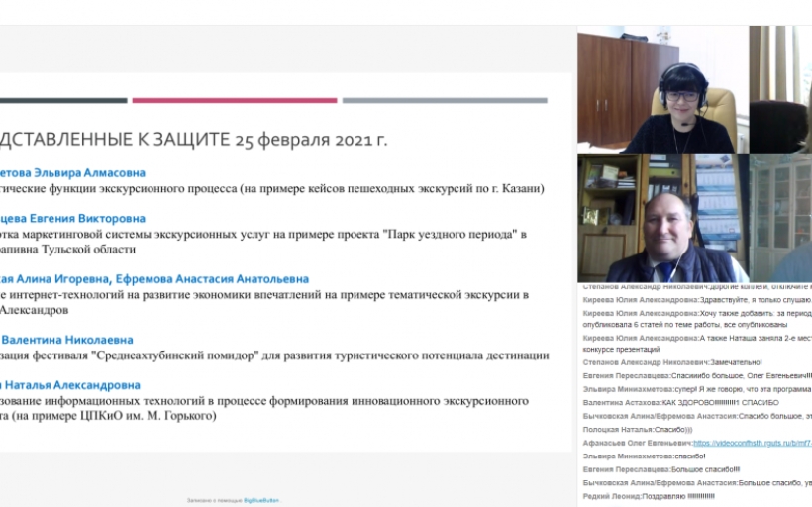Click chat message "Замечательно!" by Степанов
Screen dimensions: 812x507
[x=672, y=362]
